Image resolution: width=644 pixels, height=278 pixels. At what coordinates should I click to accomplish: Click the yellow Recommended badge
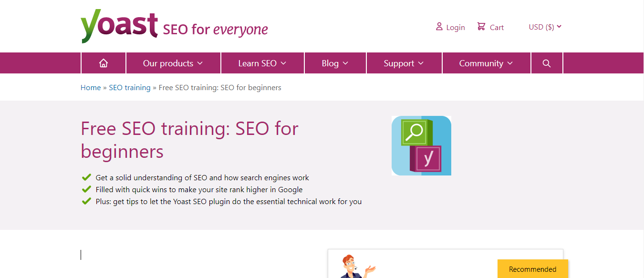[x=533, y=269]
